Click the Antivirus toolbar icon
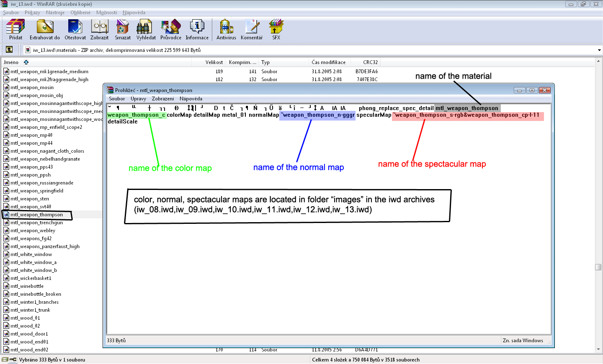The width and height of the screenshot is (603, 364). coord(226,26)
